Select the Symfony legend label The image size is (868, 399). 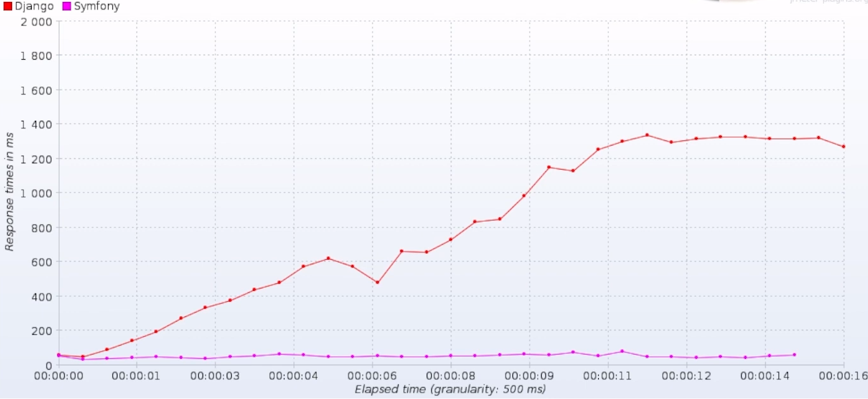pos(97,6)
